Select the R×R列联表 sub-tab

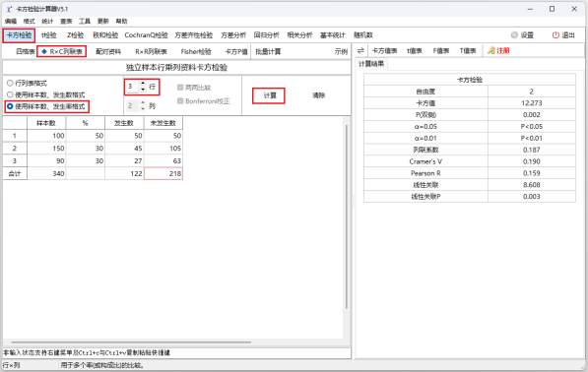click(x=151, y=51)
